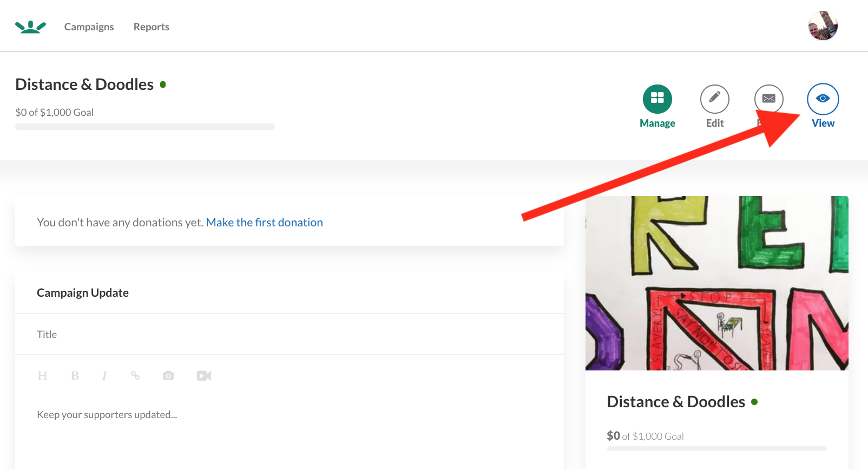
Task: Click the Edit pencil icon
Action: (715, 99)
